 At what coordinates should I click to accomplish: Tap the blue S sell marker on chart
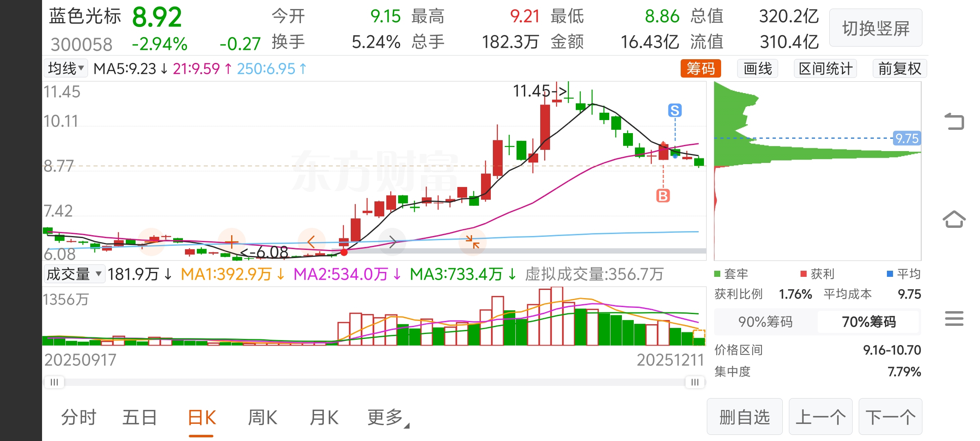click(675, 110)
